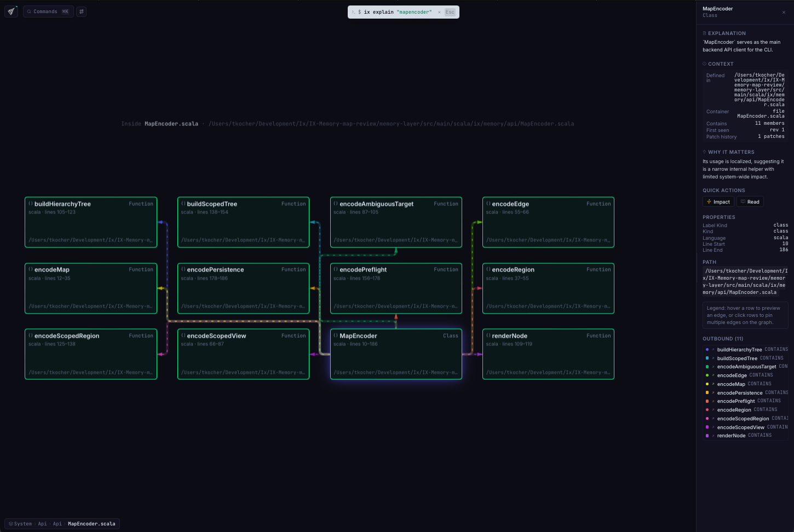The height and width of the screenshot is (532, 794).
Task: Click the OUTBOUND (11) section heading
Action: [x=723, y=339]
